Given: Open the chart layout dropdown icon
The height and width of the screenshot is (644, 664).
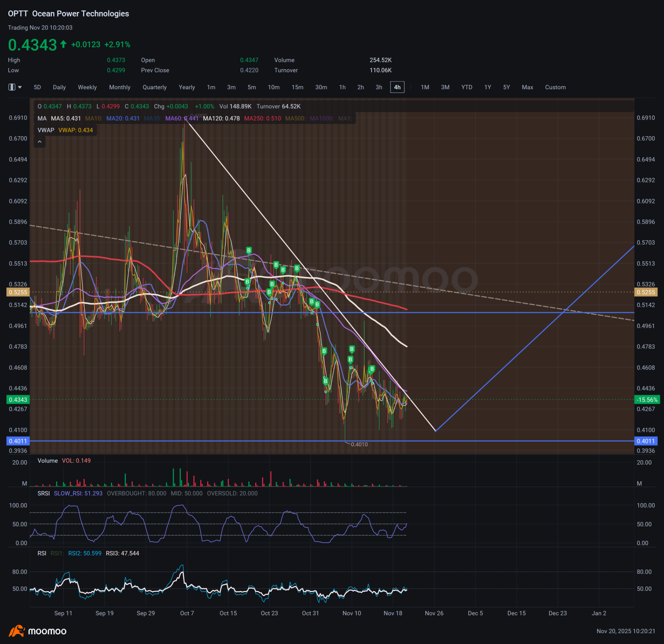Looking at the screenshot, I should (15, 87).
